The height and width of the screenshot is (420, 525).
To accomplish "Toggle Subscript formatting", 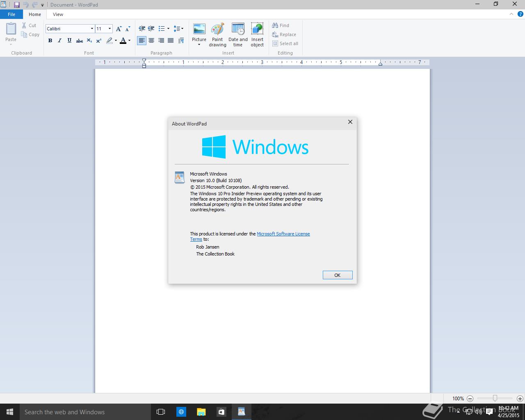I will 89,41.
